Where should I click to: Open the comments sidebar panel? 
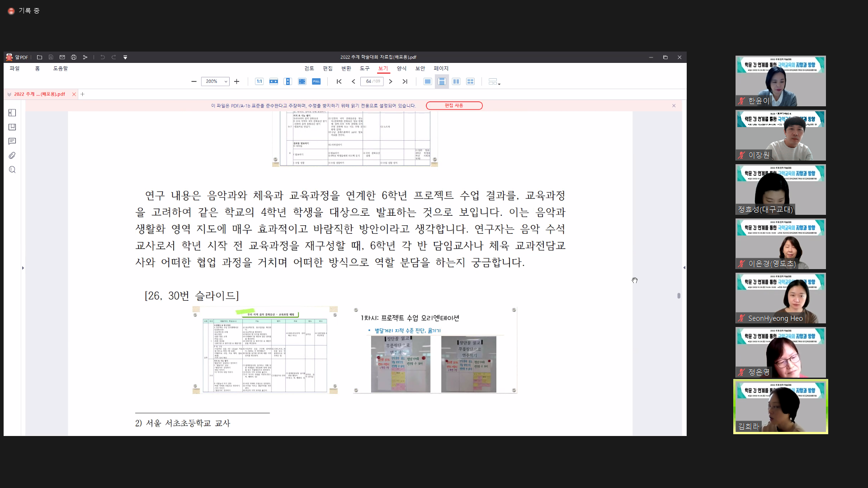[x=12, y=142]
